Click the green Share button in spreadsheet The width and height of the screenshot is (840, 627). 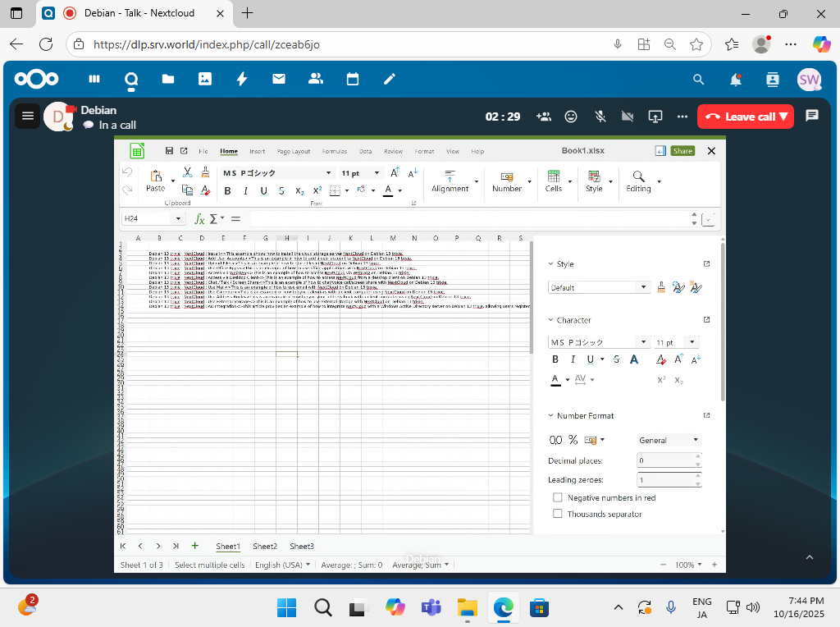682,151
